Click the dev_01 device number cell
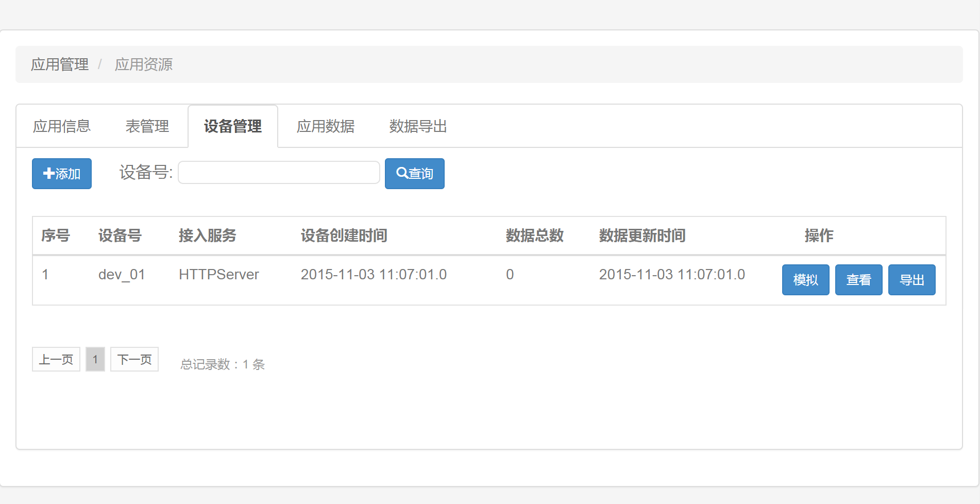The width and height of the screenshot is (980, 504). pyautogui.click(x=122, y=275)
